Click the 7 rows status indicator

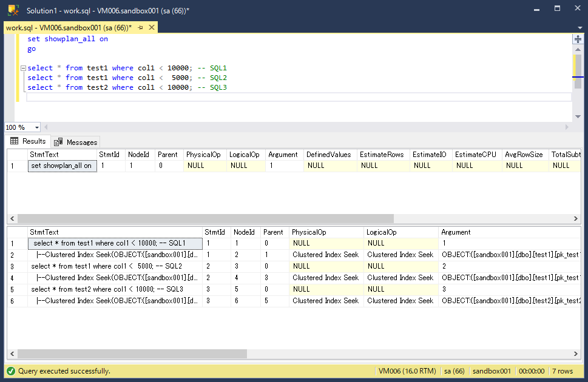(562, 370)
